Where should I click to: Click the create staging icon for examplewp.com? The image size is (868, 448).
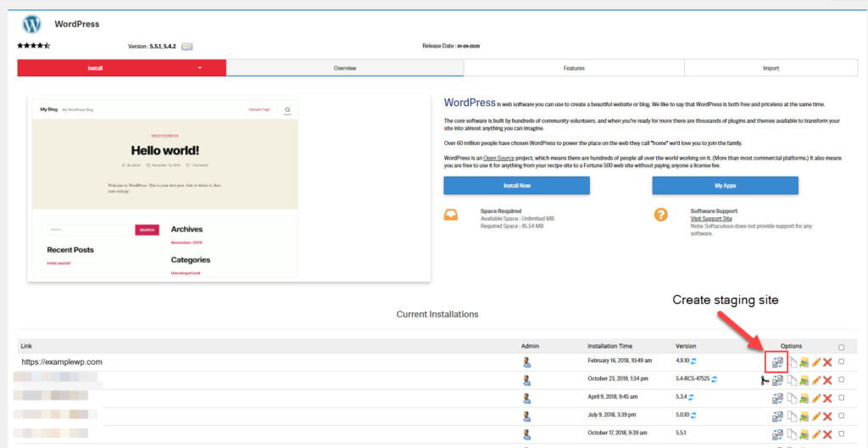(x=777, y=362)
